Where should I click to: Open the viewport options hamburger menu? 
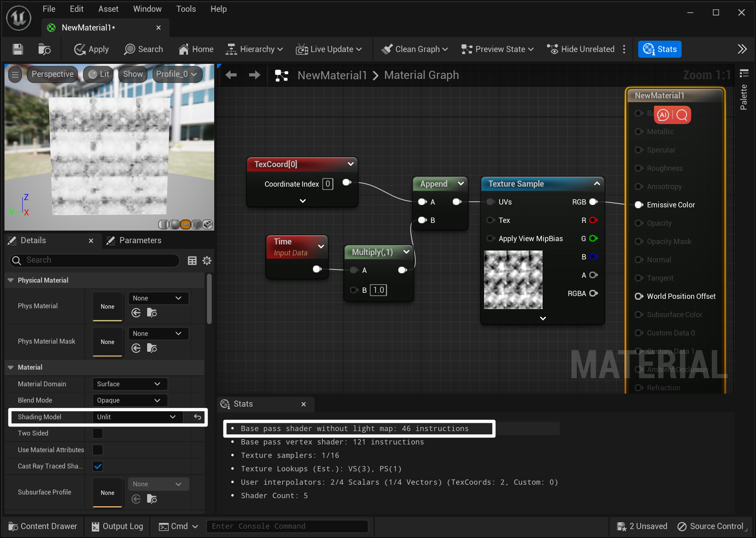pos(15,74)
